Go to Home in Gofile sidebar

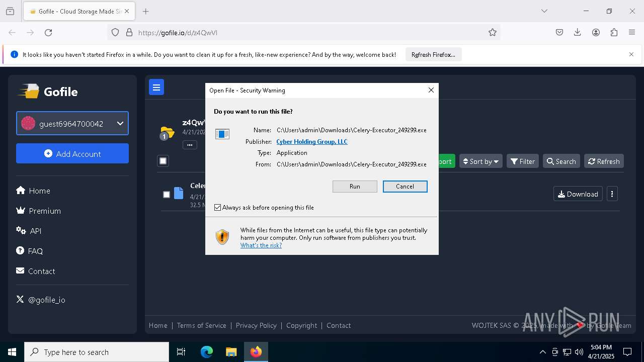[33, 191]
